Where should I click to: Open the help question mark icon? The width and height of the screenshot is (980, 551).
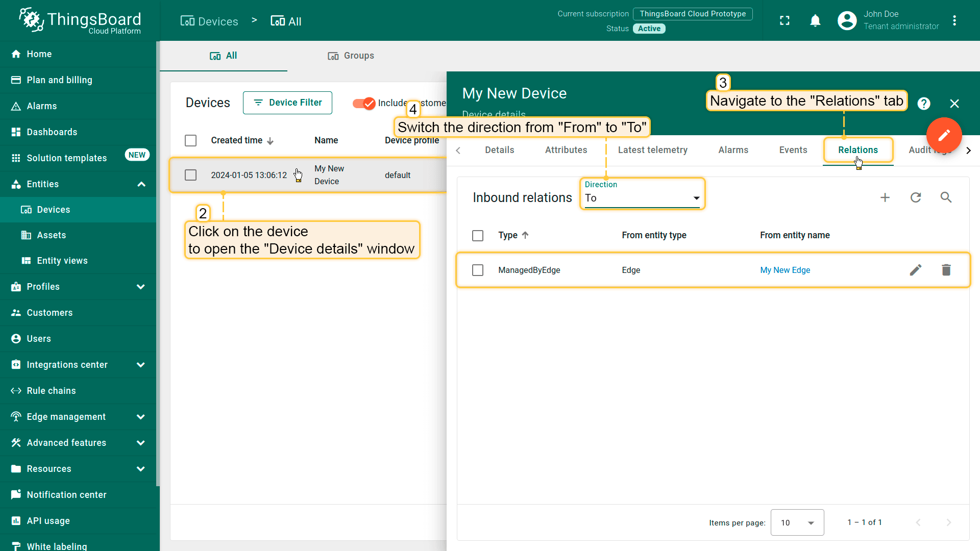[x=923, y=104]
